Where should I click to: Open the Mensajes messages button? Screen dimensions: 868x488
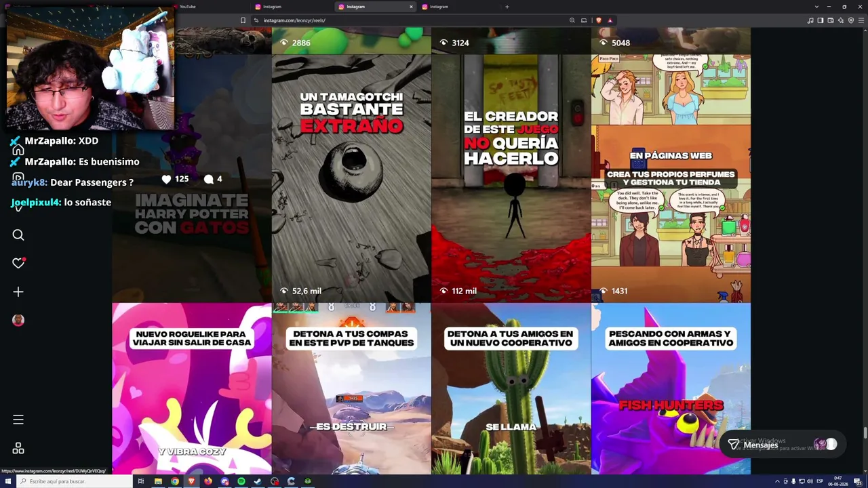pyautogui.click(x=783, y=445)
